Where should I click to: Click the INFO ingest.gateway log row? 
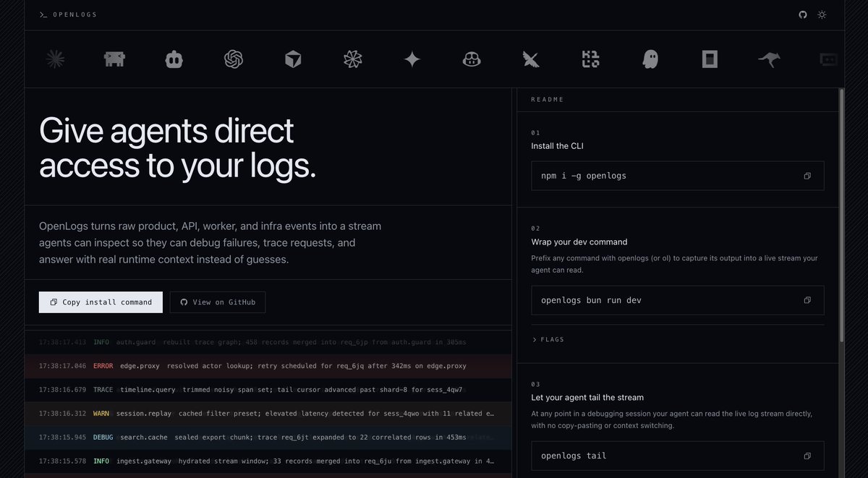click(268, 461)
